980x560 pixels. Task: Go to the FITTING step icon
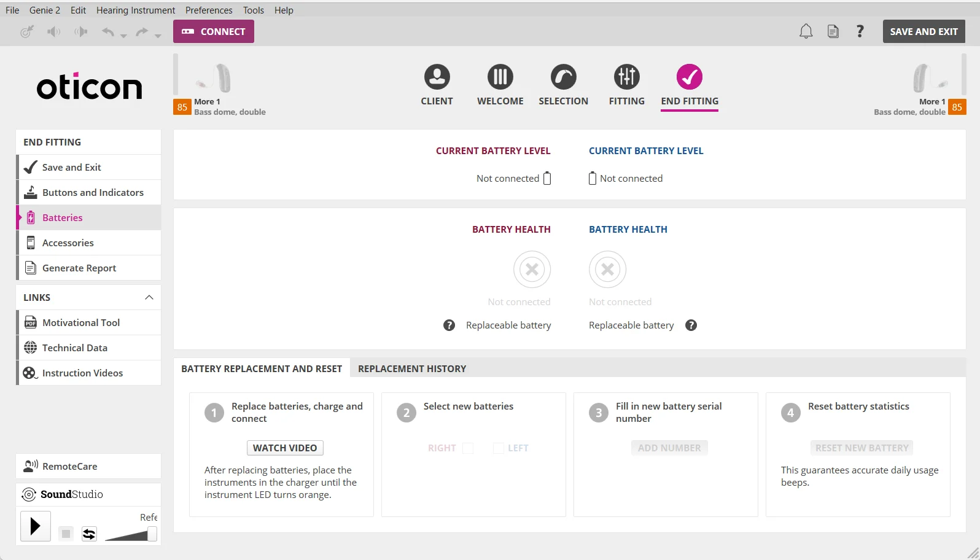627,77
